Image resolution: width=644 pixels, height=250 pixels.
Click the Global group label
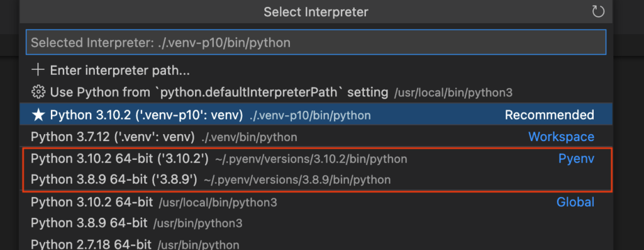click(575, 202)
